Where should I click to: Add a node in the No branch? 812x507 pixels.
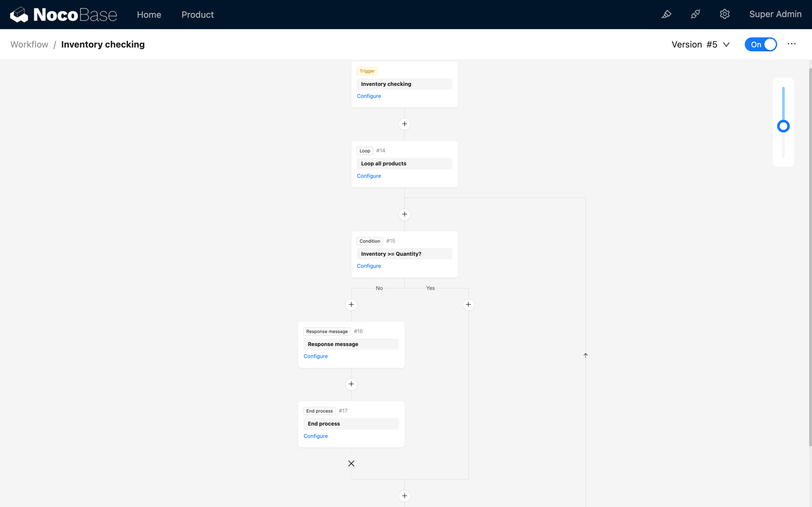351,304
